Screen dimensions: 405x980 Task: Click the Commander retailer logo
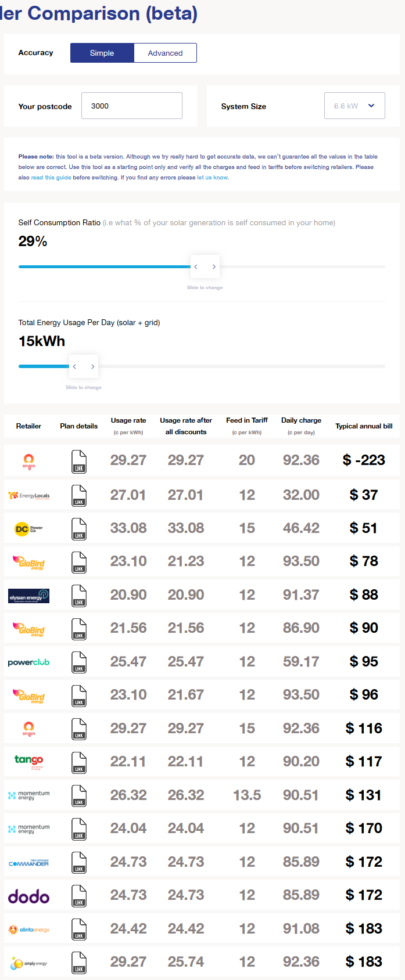(28, 863)
